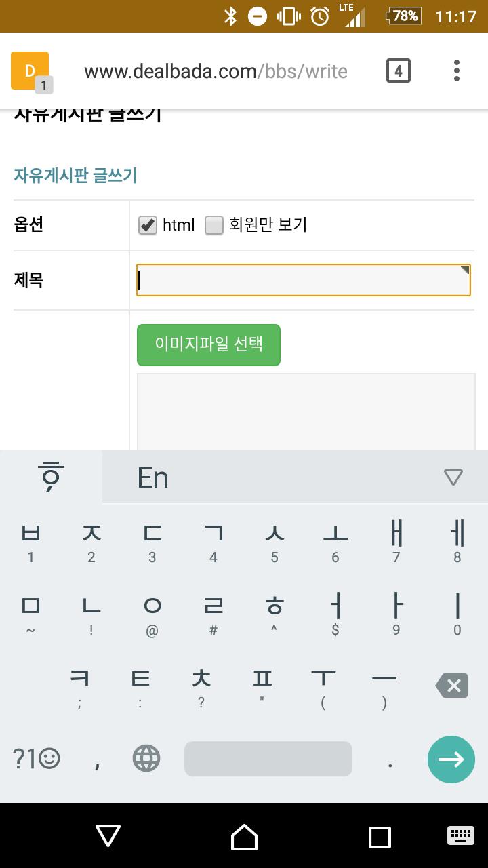This screenshot has height=868, width=488.
Task: Uncheck the html option checkbox
Action: 148,225
